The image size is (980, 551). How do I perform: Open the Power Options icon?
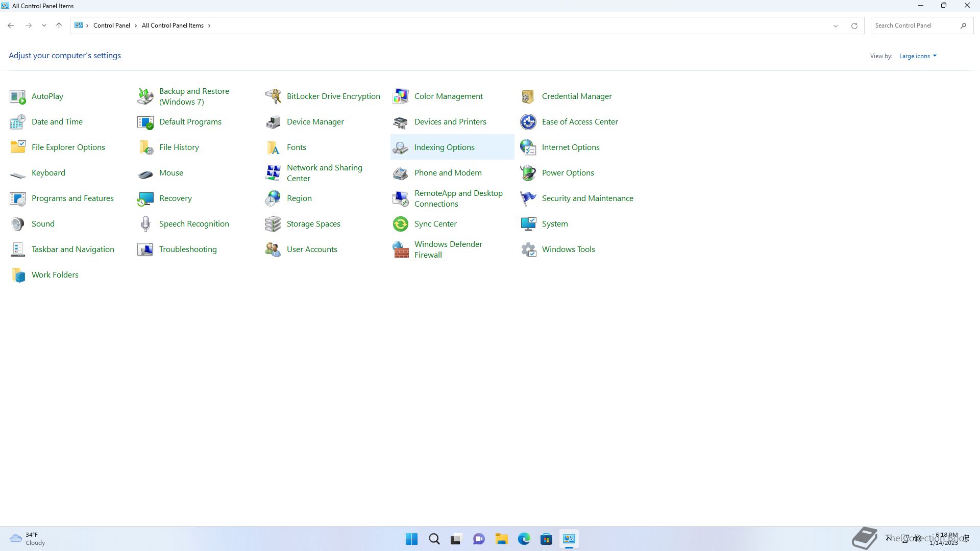528,173
